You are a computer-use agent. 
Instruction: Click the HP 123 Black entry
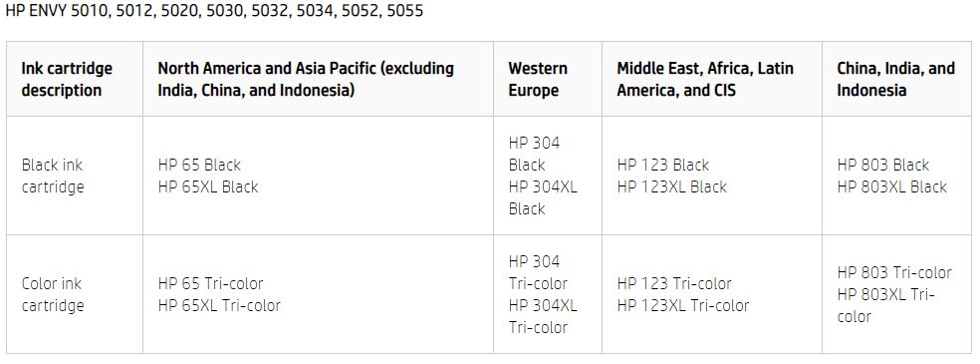pyautogui.click(x=663, y=165)
